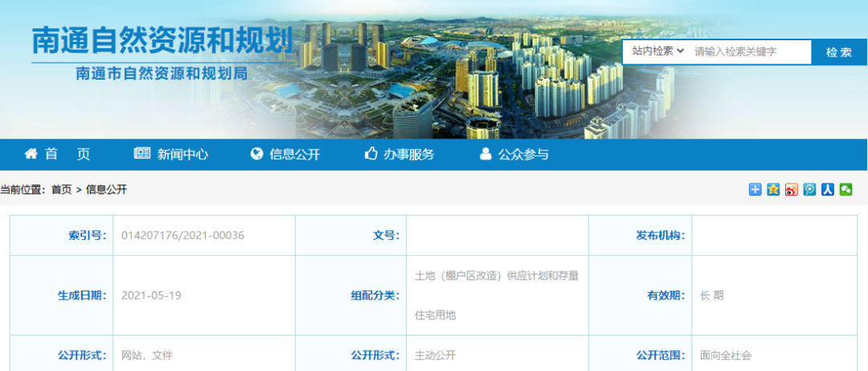Share page to Renren icon
The image size is (868, 371).
828,189
